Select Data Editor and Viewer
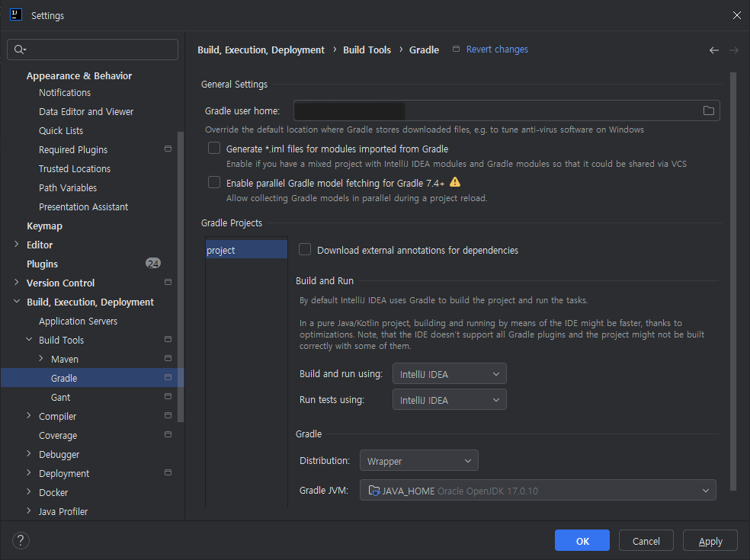 (86, 112)
